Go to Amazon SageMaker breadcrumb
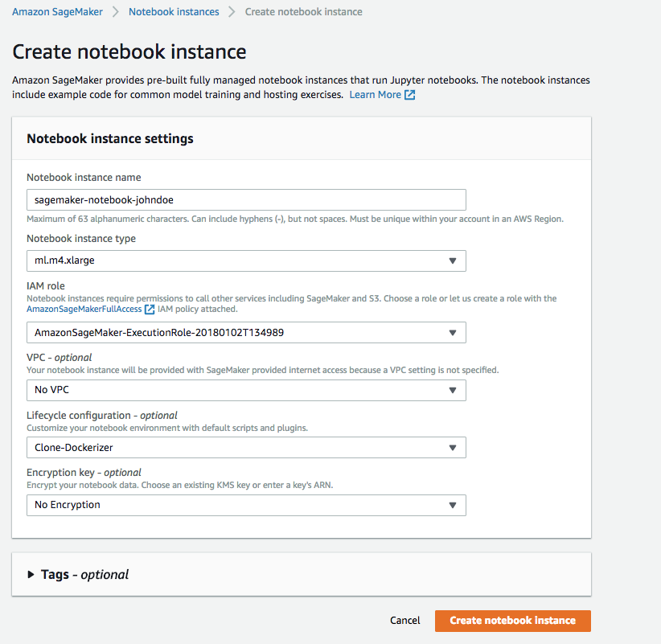Image resolution: width=661 pixels, height=644 pixels. coord(57,12)
